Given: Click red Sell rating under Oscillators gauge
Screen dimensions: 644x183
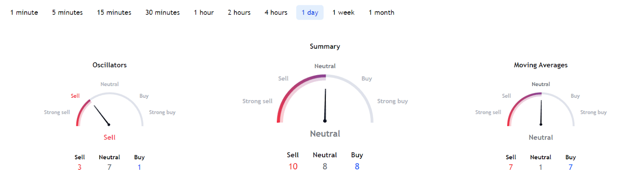Looking at the screenshot, I should 109,137.
